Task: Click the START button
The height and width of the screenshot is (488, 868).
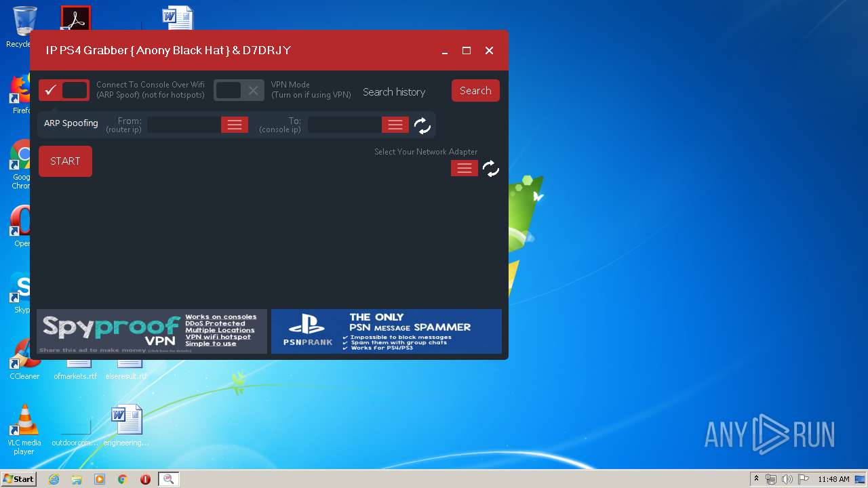Action: pyautogui.click(x=65, y=161)
